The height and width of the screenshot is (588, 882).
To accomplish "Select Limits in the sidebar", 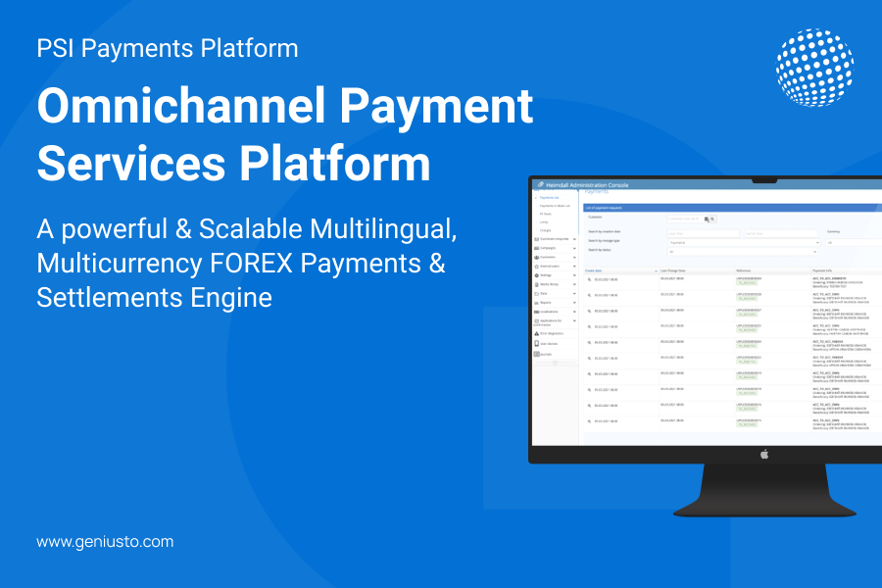I will (544, 222).
